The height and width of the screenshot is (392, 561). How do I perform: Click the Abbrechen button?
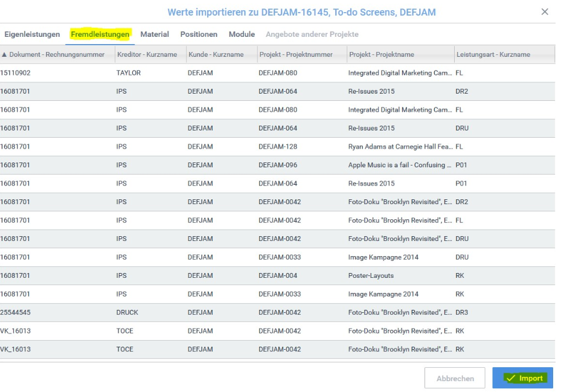[455, 378]
